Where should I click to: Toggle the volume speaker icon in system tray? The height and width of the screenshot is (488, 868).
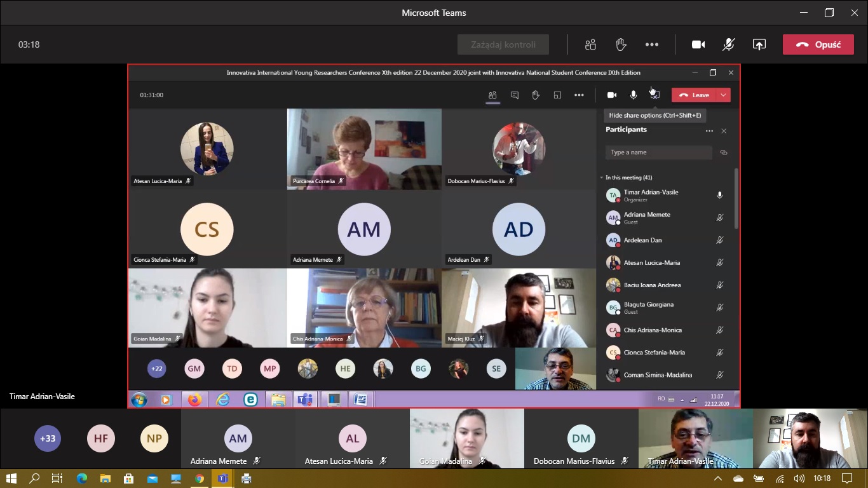pos(799,478)
